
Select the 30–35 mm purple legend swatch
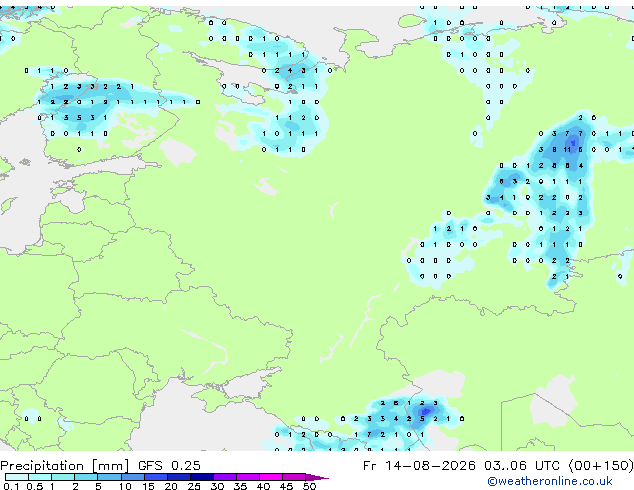click(x=224, y=477)
